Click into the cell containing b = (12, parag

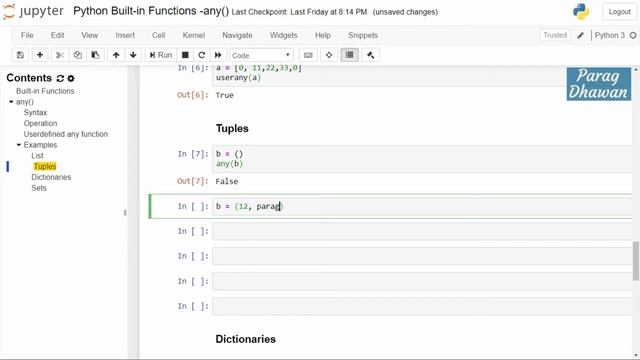point(422,207)
